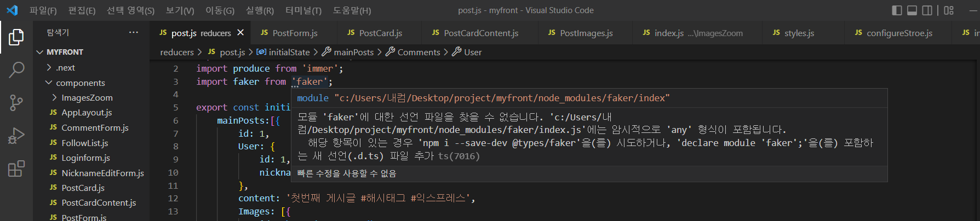Open PostCard.js in the explorer

[x=91, y=188]
